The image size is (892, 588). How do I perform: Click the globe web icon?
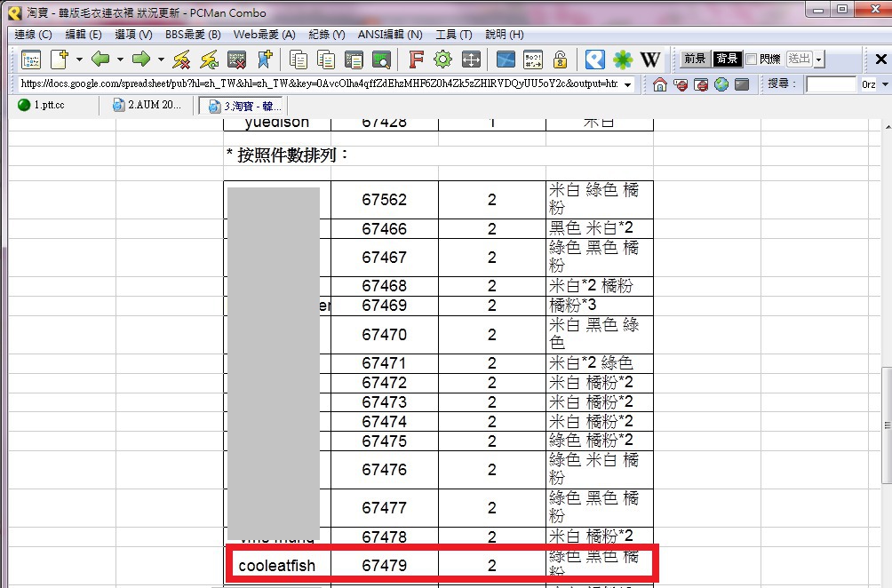click(721, 84)
